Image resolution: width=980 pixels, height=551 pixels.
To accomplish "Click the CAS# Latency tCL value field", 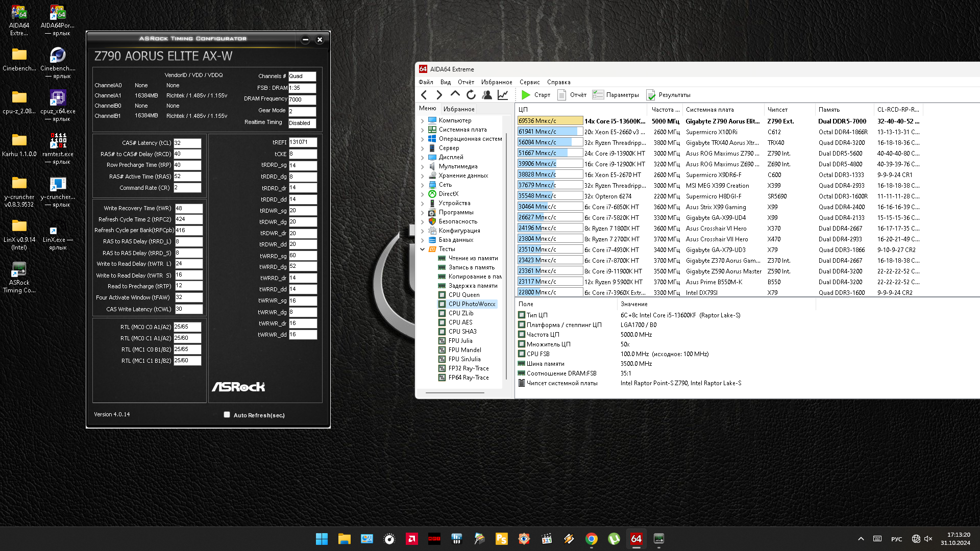I will click(187, 143).
